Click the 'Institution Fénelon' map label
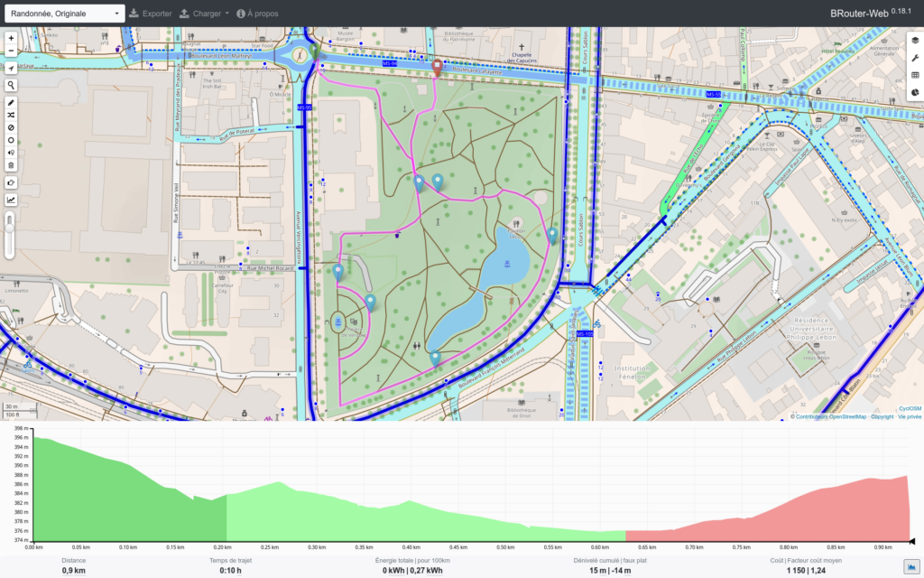 [x=633, y=372]
